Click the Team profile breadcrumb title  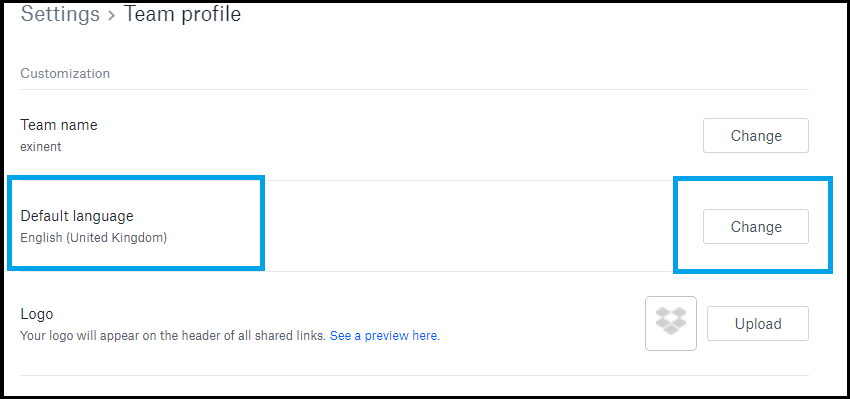(183, 14)
